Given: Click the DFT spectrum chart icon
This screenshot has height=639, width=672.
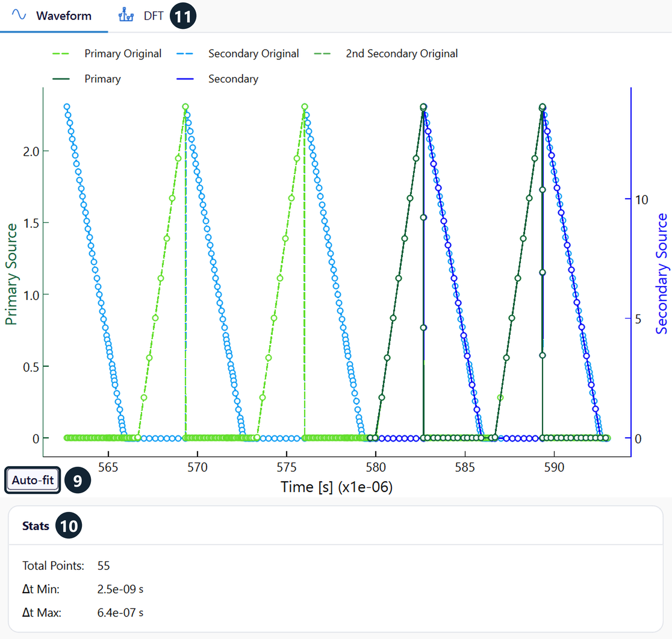Looking at the screenshot, I should point(126,15).
